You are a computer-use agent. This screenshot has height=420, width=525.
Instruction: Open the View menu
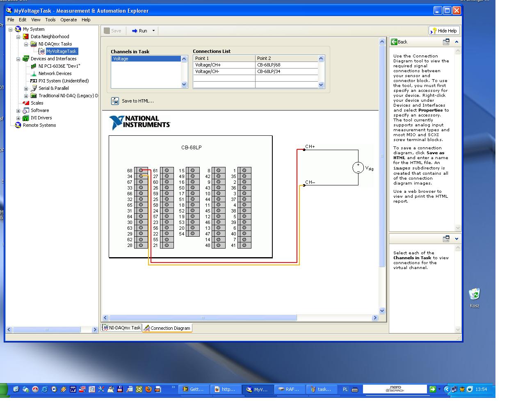click(36, 20)
